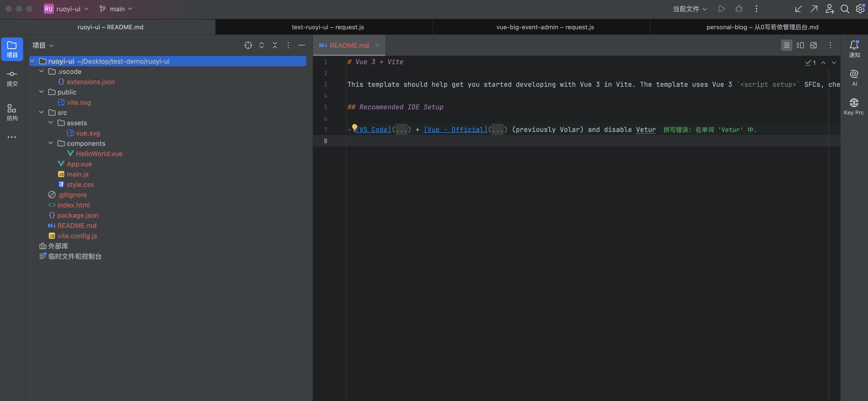
Task: Select vite.config.js in project tree
Action: 77,236
